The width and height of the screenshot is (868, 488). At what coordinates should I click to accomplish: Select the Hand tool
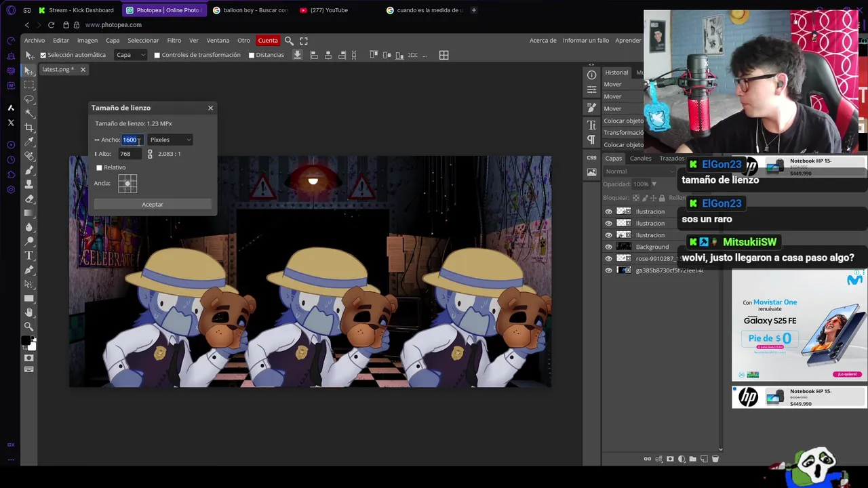(28, 312)
